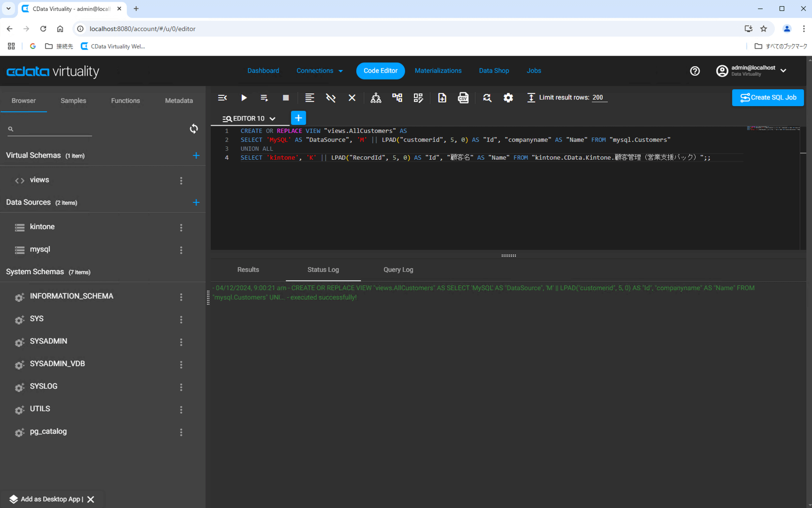Viewport: 812px width, 508px height.
Task: Expand the UTILS schema
Action: point(40,409)
